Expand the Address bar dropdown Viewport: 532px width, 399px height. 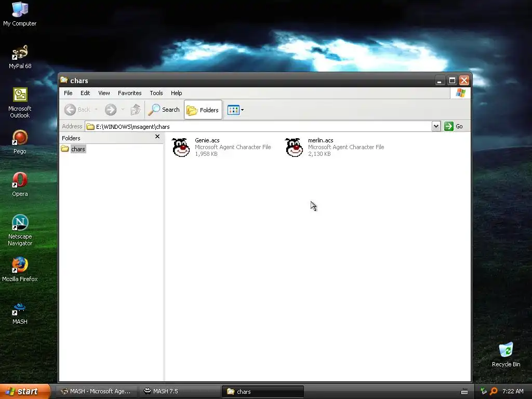[436, 126]
